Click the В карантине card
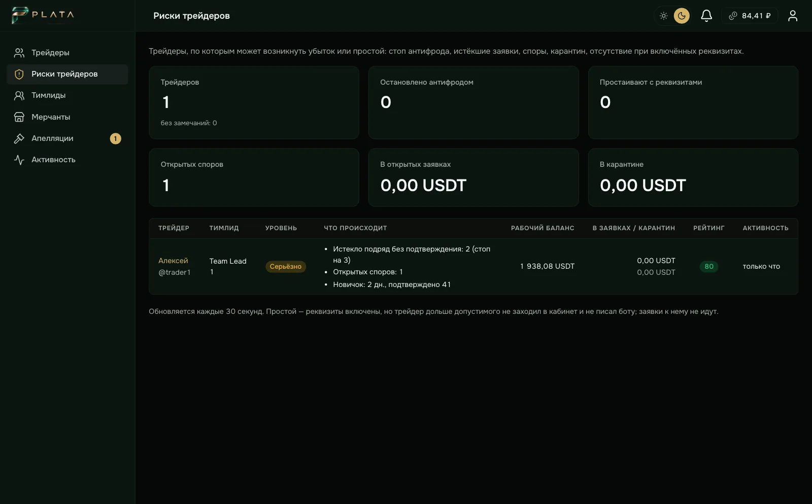Image resolution: width=812 pixels, height=504 pixels. (x=693, y=177)
